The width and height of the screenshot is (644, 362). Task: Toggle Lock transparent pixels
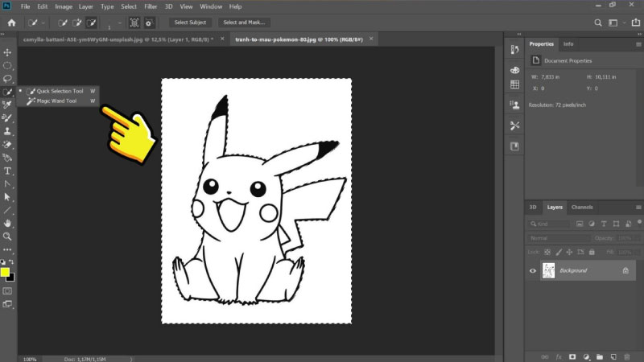[x=547, y=252]
